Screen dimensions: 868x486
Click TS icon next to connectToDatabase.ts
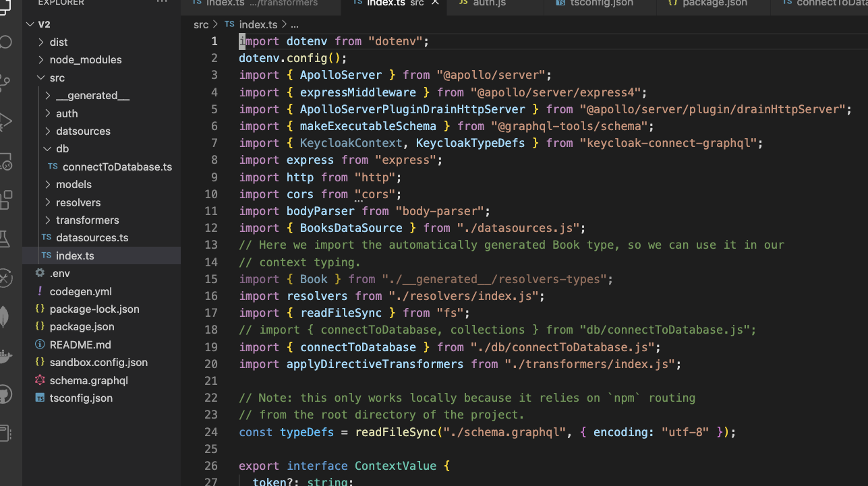coord(53,166)
